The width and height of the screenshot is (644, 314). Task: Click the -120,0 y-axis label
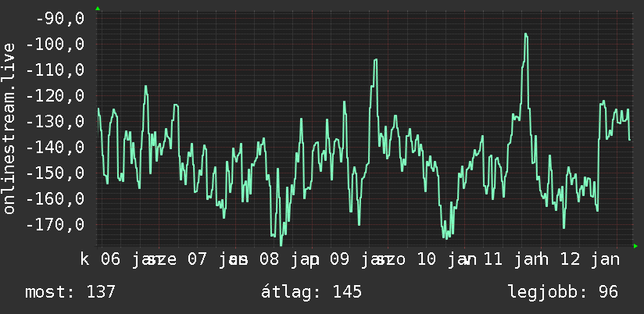coord(55,96)
